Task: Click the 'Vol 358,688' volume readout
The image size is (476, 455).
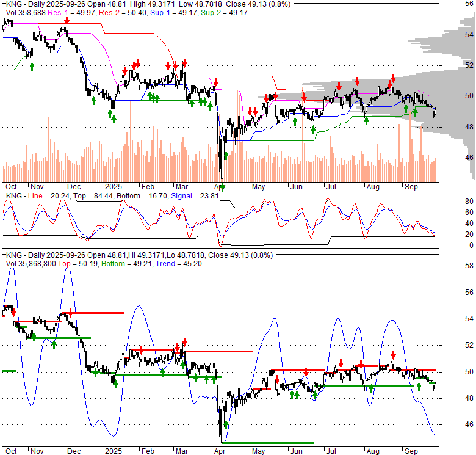Action: 26,13
